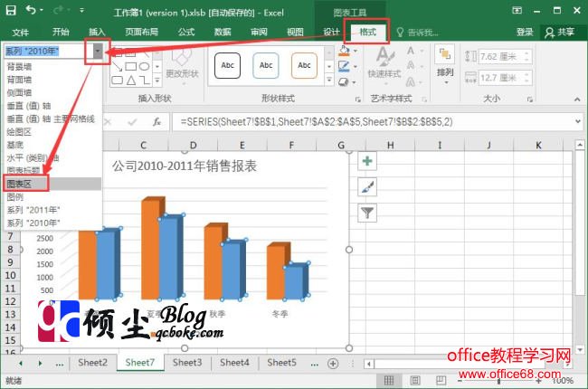
Task: Click the insert function fx icon
Action: (156, 122)
